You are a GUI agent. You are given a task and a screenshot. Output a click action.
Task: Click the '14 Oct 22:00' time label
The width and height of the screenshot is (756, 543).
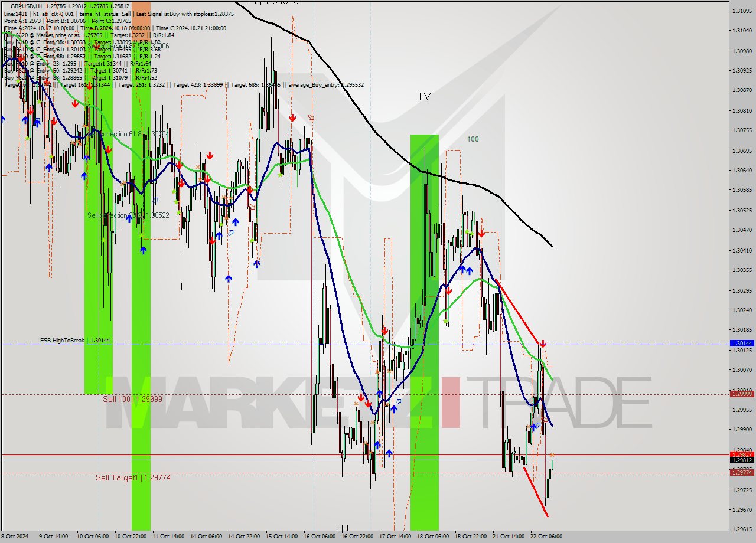pyautogui.click(x=244, y=537)
